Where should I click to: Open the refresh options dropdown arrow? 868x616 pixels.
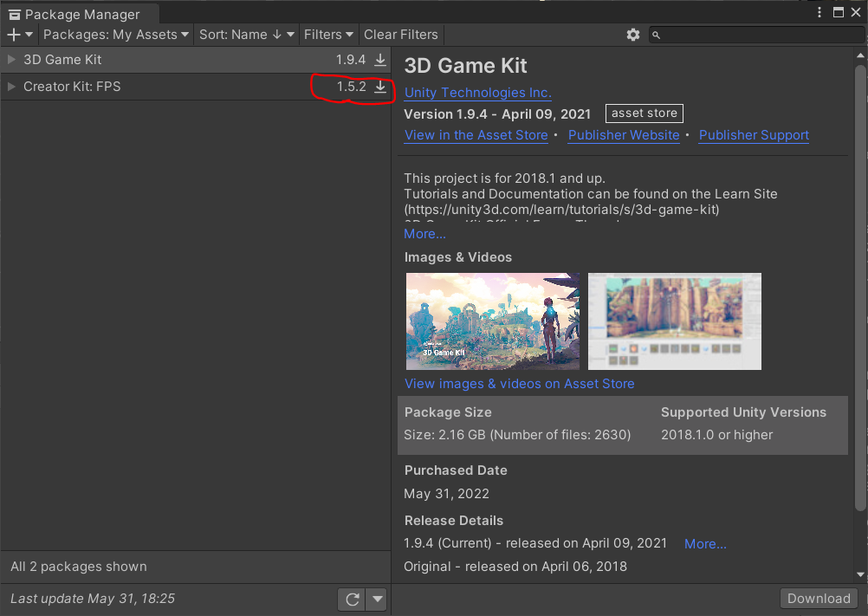tap(378, 599)
